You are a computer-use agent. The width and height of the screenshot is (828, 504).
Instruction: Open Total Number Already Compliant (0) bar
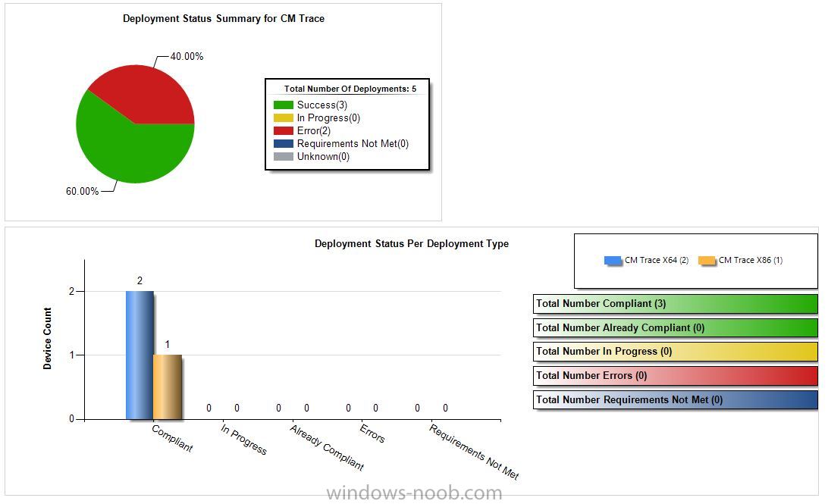click(x=676, y=327)
